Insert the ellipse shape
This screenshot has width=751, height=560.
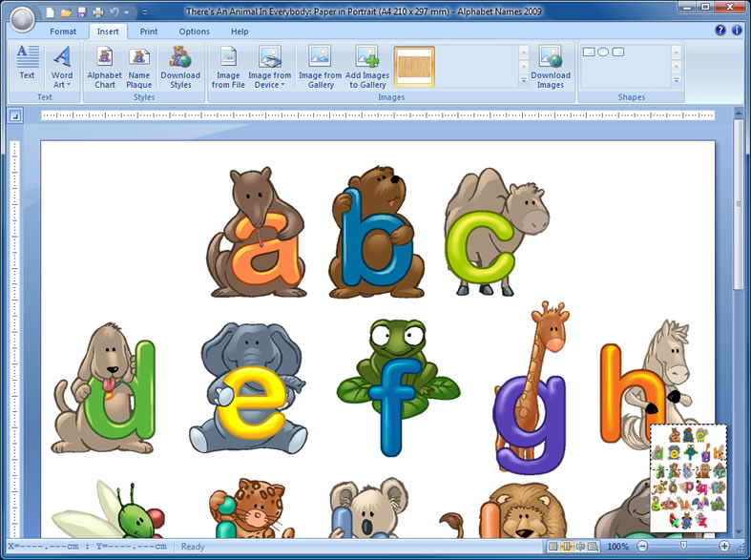[x=603, y=52]
